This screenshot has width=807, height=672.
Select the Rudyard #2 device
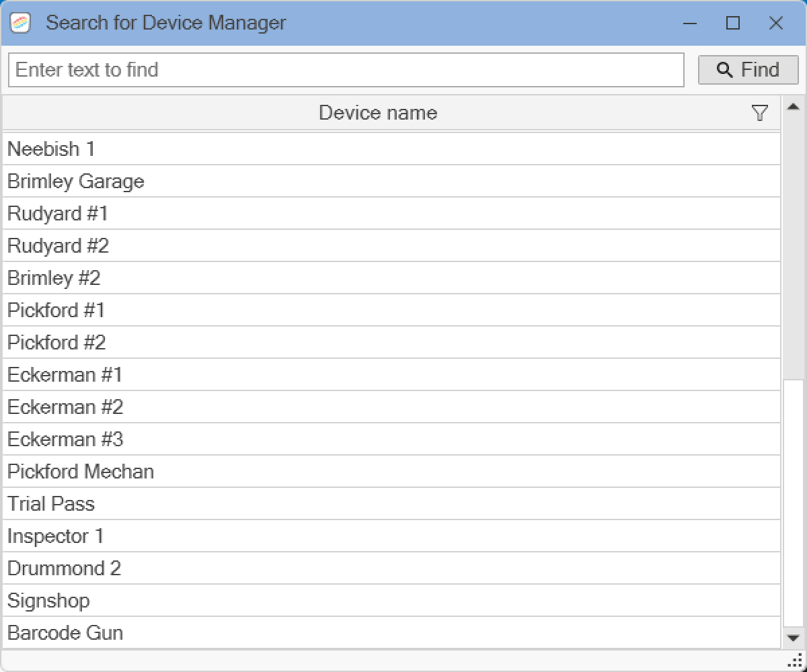tap(391, 246)
